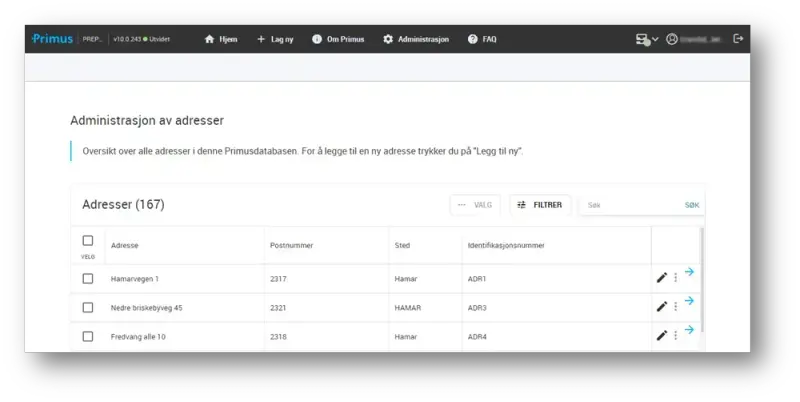The height and width of the screenshot is (402, 800).
Task: Click the log out icon in top bar
Action: [x=738, y=39]
